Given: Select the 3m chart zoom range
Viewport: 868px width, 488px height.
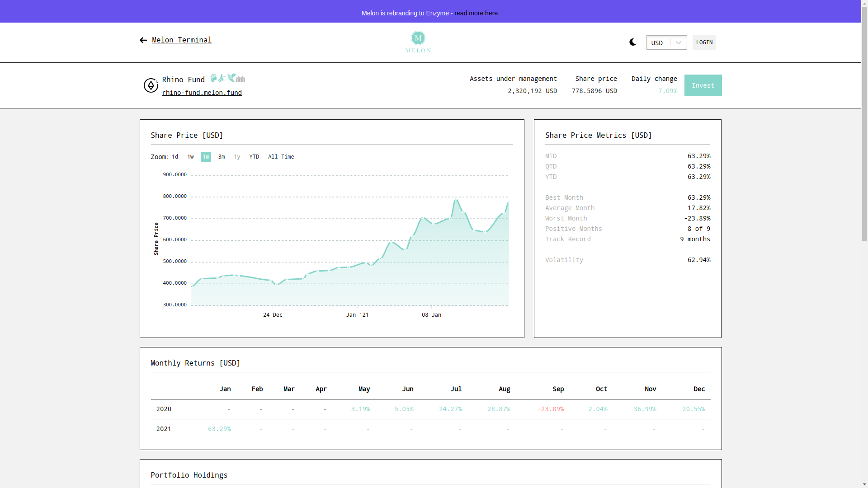Looking at the screenshot, I should (x=222, y=157).
